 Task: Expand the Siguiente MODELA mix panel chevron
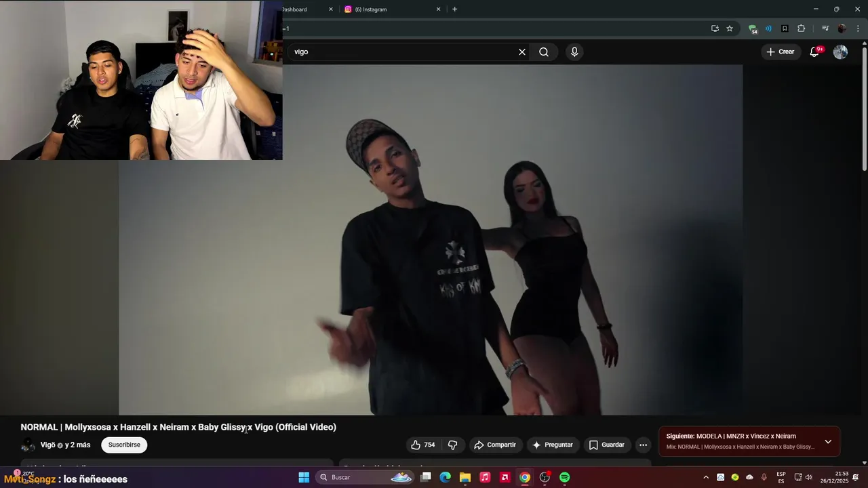click(828, 441)
